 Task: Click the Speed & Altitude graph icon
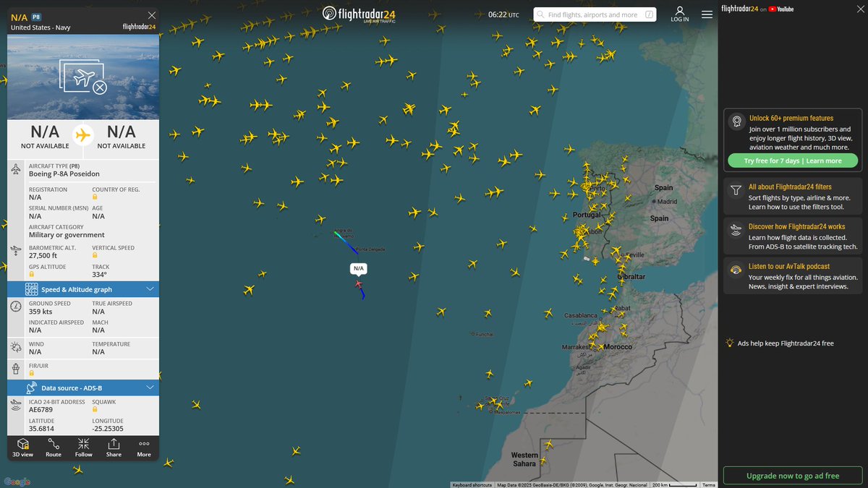32,289
